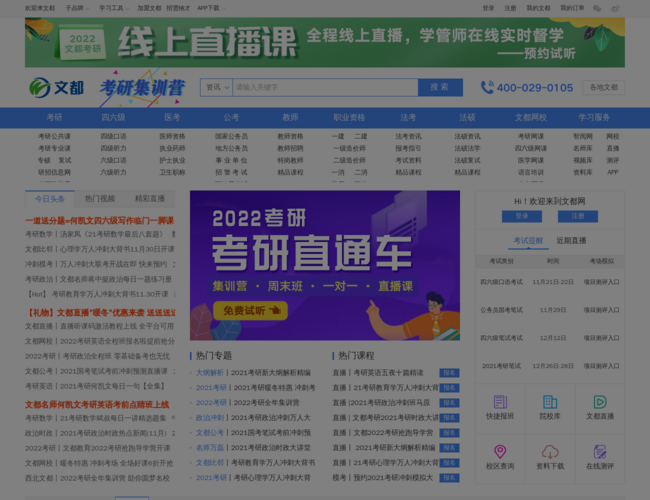Expand the 子品牌 dropdown in top bar
Image resolution: width=650 pixels, height=500 pixels.
pos(76,8)
